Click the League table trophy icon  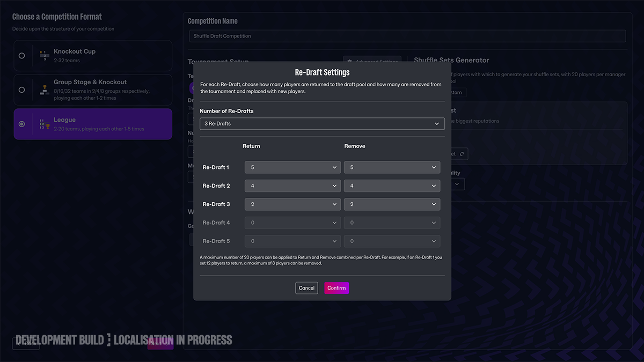pyautogui.click(x=45, y=124)
